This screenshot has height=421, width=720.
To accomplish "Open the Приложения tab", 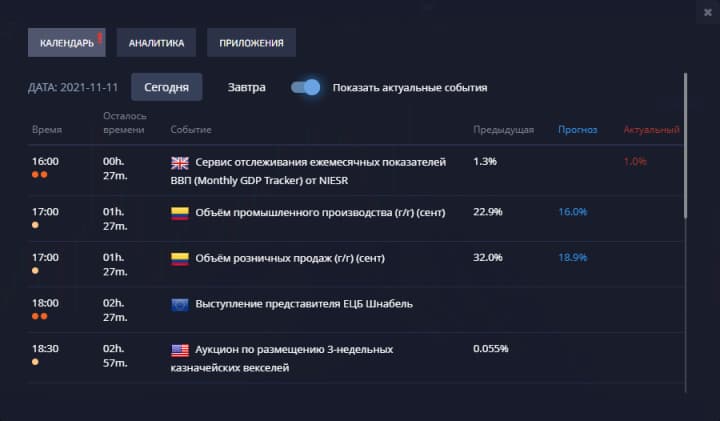I will click(x=251, y=43).
